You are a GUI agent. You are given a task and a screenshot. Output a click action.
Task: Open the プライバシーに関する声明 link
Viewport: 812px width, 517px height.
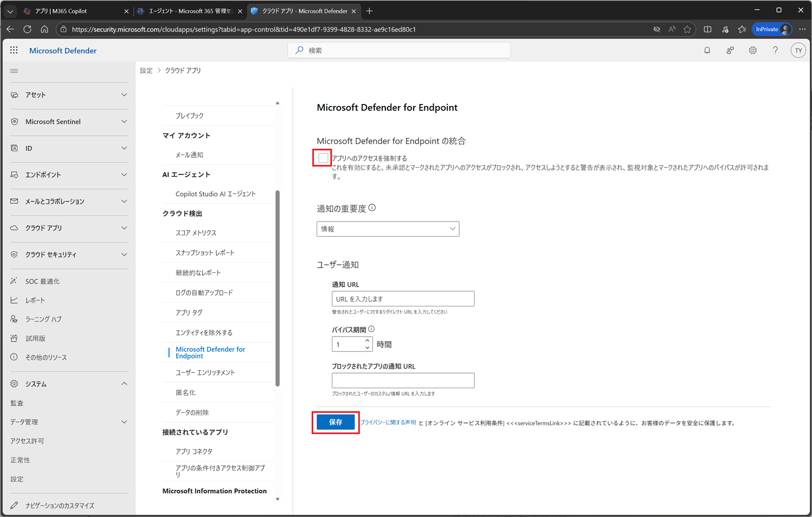(388, 423)
